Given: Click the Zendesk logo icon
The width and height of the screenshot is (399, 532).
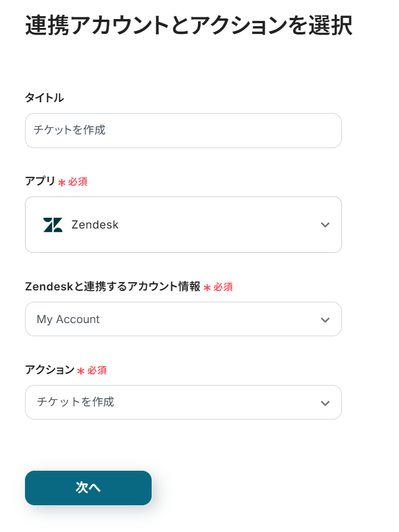Looking at the screenshot, I should (52, 225).
